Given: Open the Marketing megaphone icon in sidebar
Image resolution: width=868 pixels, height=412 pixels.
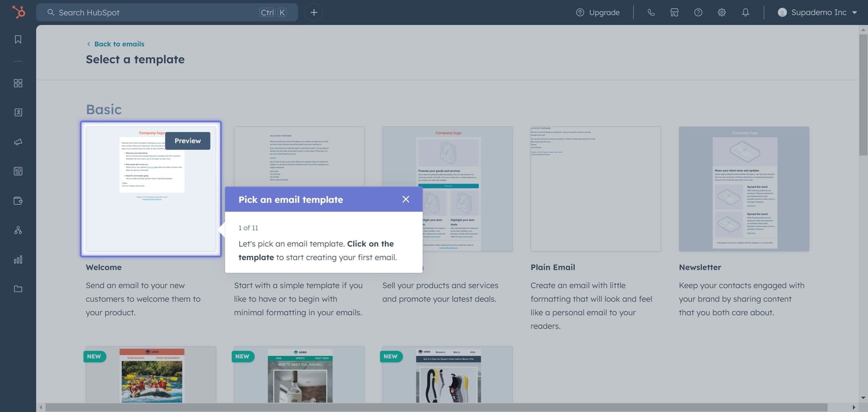Looking at the screenshot, I should (x=18, y=142).
